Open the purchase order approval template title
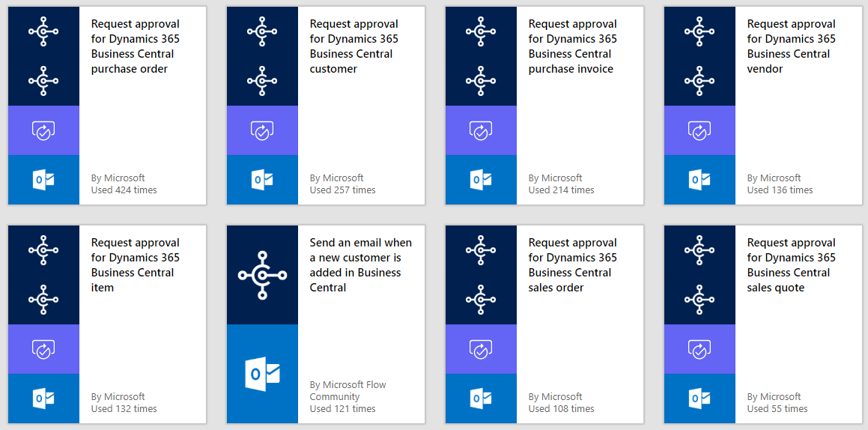This screenshot has width=868, height=430. click(135, 46)
